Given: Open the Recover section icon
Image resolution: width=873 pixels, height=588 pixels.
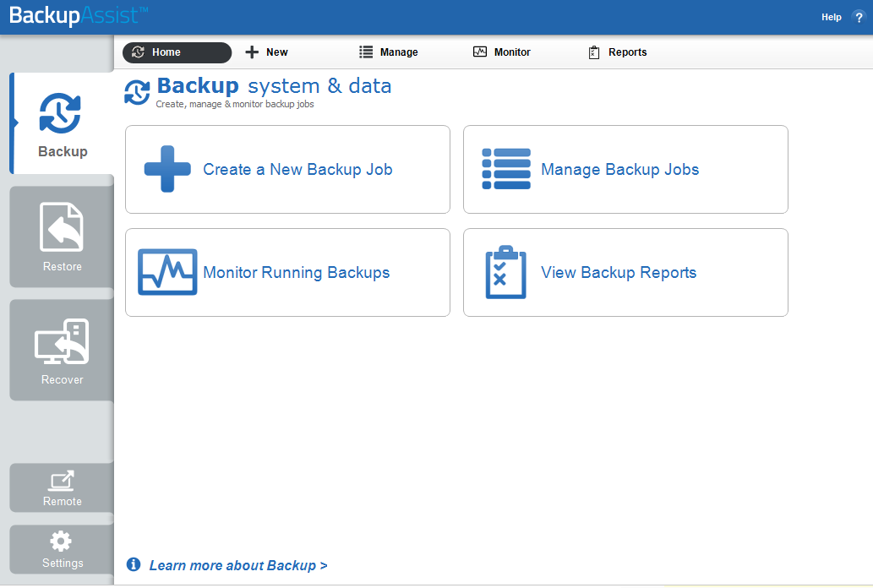Looking at the screenshot, I should pos(62,341).
